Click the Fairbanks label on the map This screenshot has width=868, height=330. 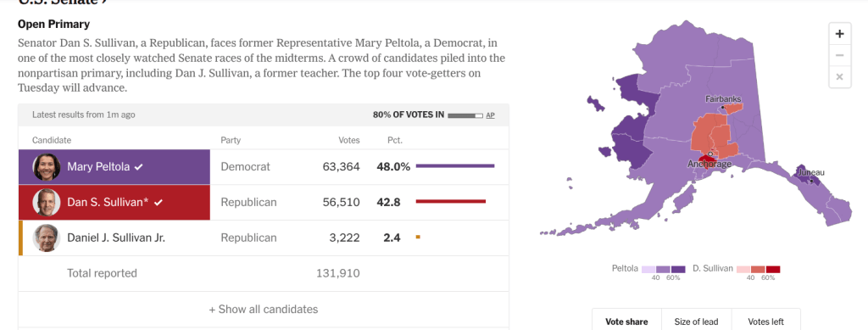tap(723, 99)
